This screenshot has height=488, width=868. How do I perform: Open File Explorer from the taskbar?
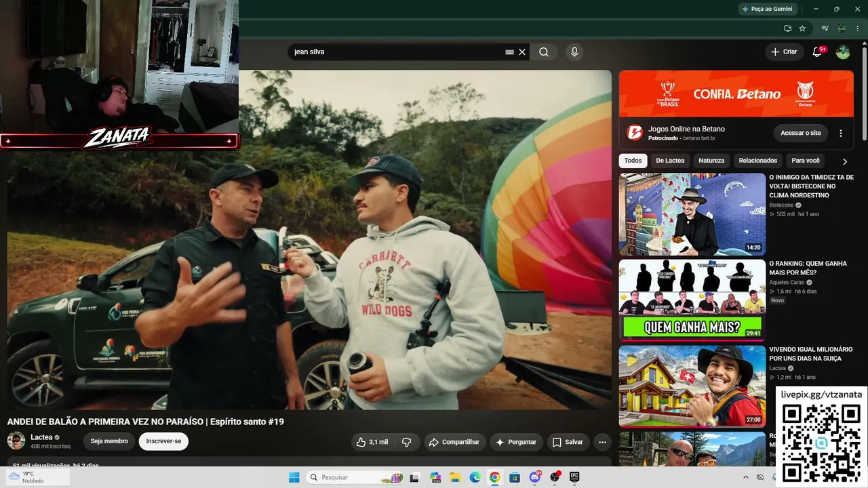(455, 477)
